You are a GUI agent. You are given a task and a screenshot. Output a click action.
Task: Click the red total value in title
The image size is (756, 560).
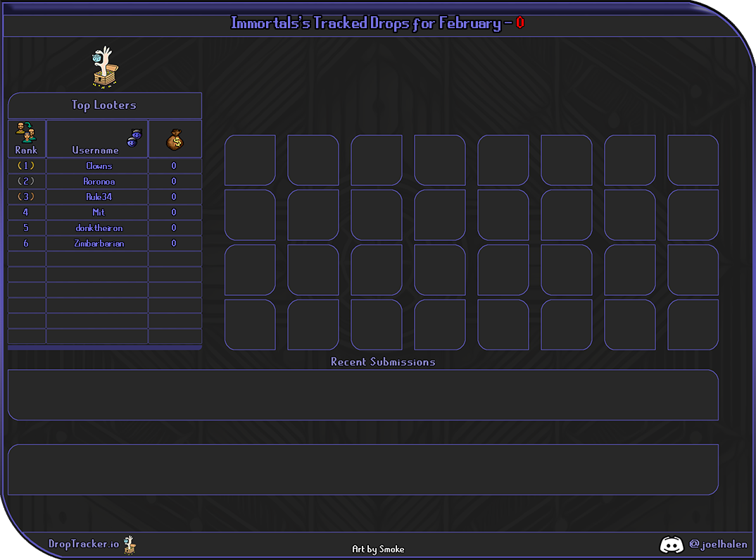coord(519,23)
